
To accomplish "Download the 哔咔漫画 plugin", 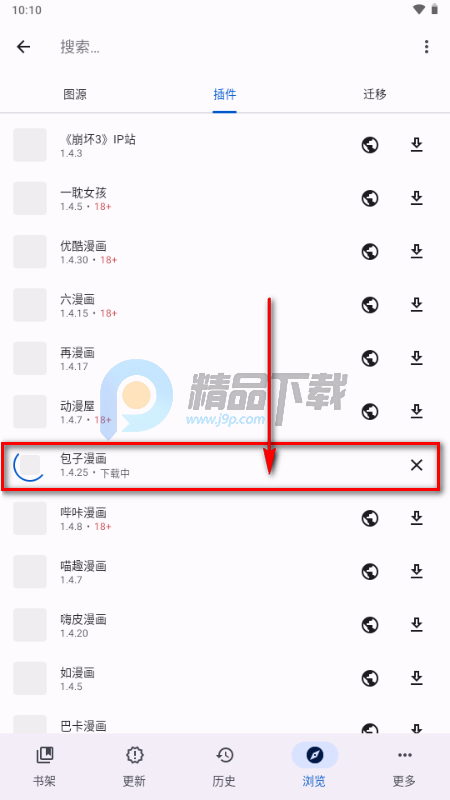I will [417, 518].
